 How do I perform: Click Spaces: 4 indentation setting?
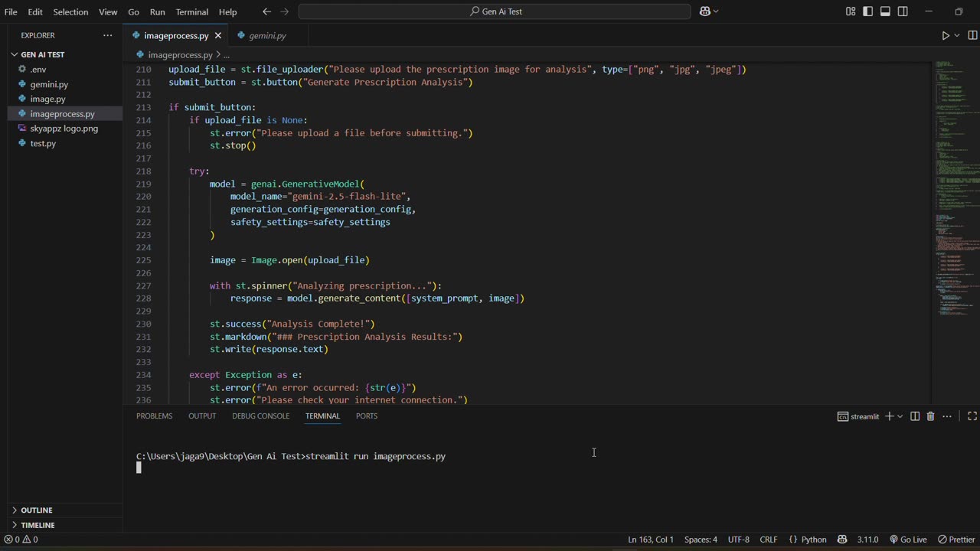click(x=701, y=540)
